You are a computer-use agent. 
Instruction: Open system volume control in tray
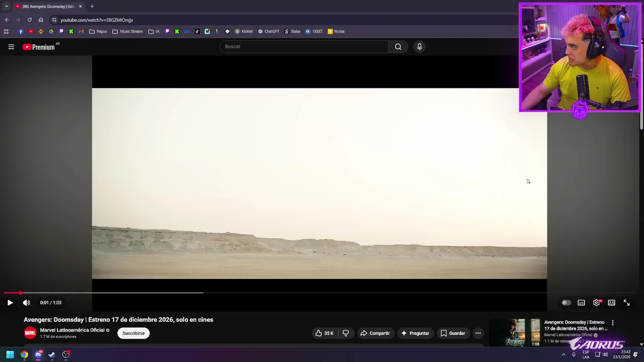[605, 354]
